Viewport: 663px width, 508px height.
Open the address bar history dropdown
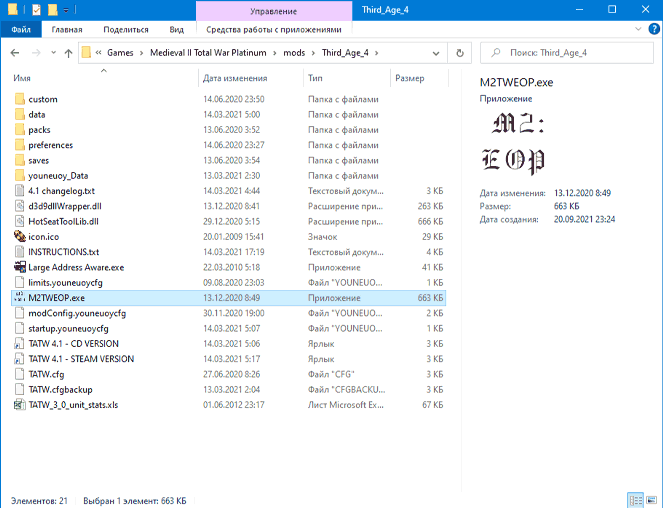(436, 52)
